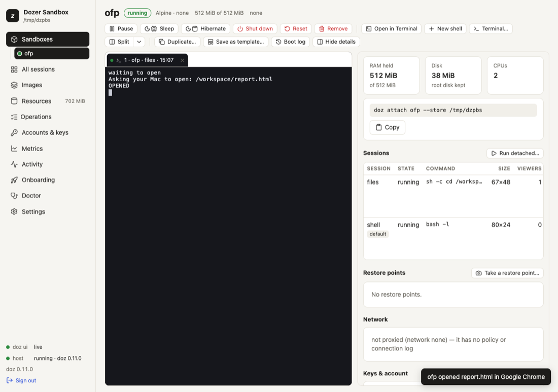
Task: Put the sandbox to Sleep
Action: (x=159, y=29)
